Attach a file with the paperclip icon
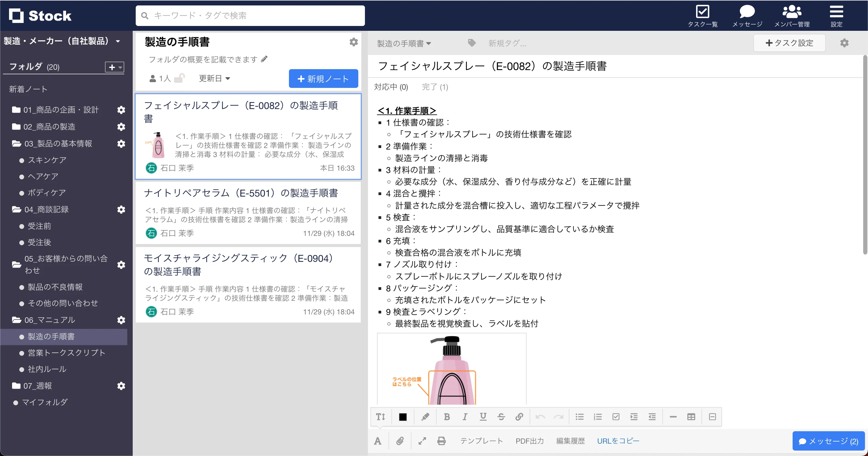Screen dimensions: 868x456 point(400,441)
